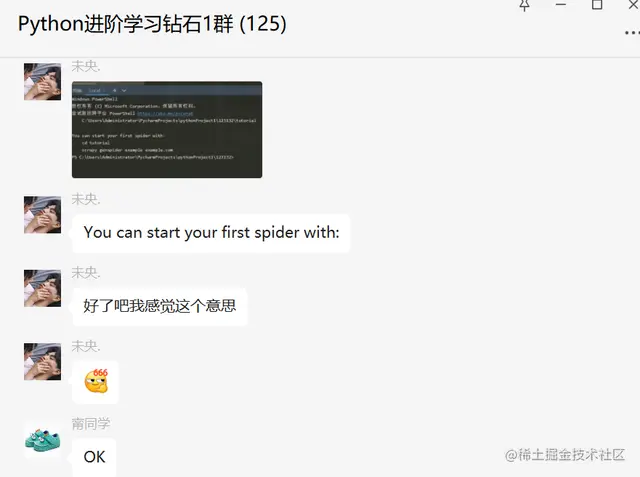This screenshot has height=477, width=640.
Task: Click sender name 未央 above the 666 emoji
Action: click(x=86, y=346)
